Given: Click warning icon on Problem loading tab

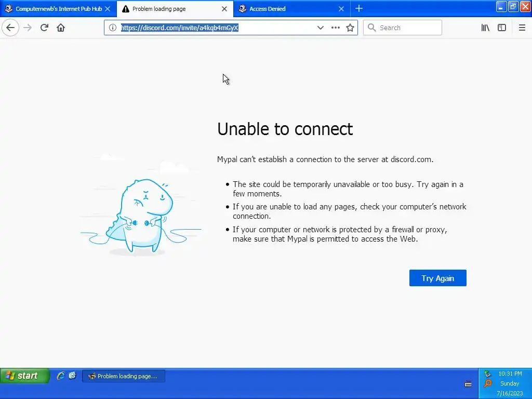Looking at the screenshot, I should [126, 9].
